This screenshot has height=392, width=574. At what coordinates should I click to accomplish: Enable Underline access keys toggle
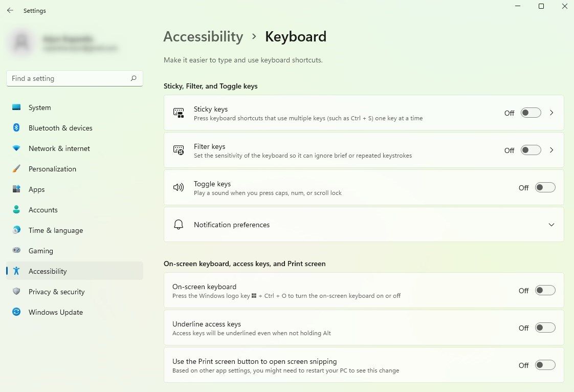coord(545,328)
